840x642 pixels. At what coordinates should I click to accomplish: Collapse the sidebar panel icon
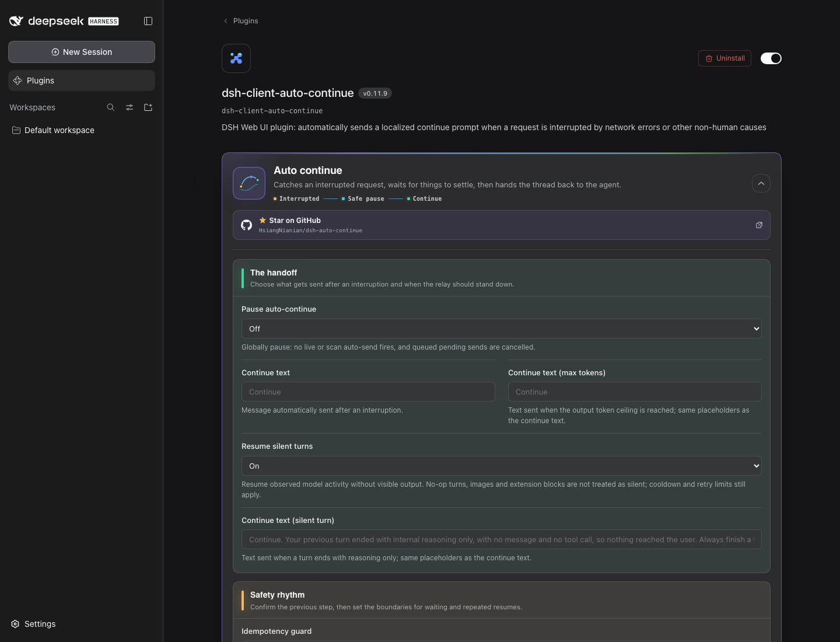(x=148, y=21)
